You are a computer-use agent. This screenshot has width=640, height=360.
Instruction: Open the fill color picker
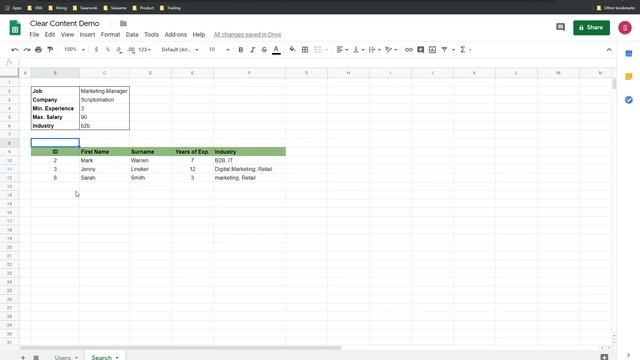pyautogui.click(x=292, y=50)
